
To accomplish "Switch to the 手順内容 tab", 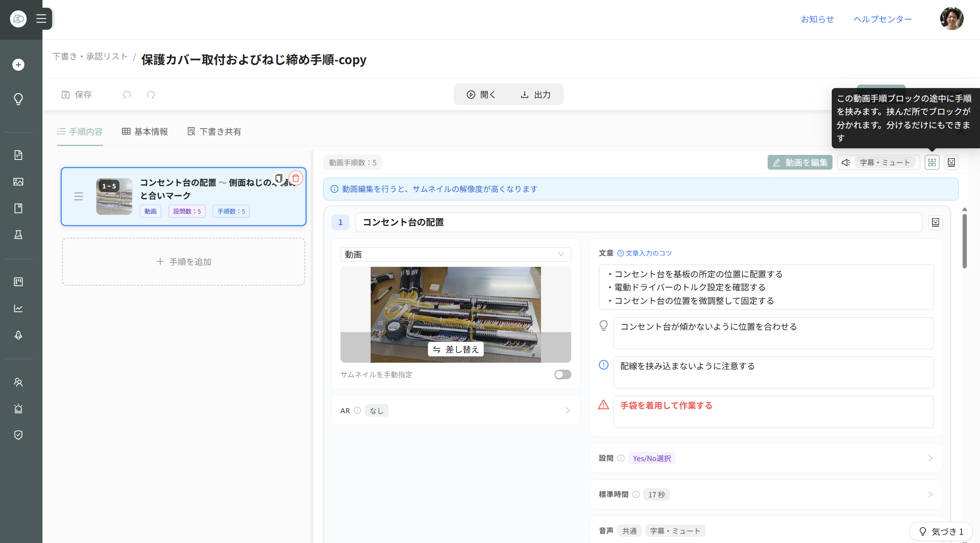I will click(x=80, y=132).
